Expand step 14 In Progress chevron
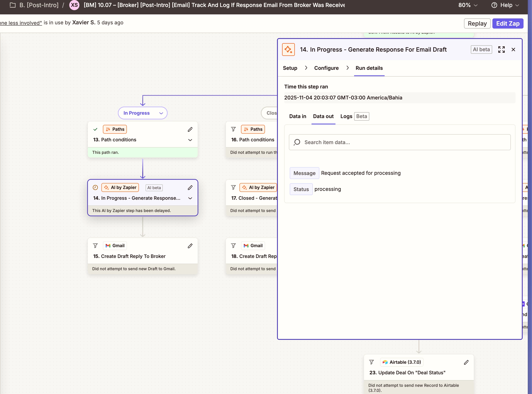The image size is (532, 394). pos(190,198)
